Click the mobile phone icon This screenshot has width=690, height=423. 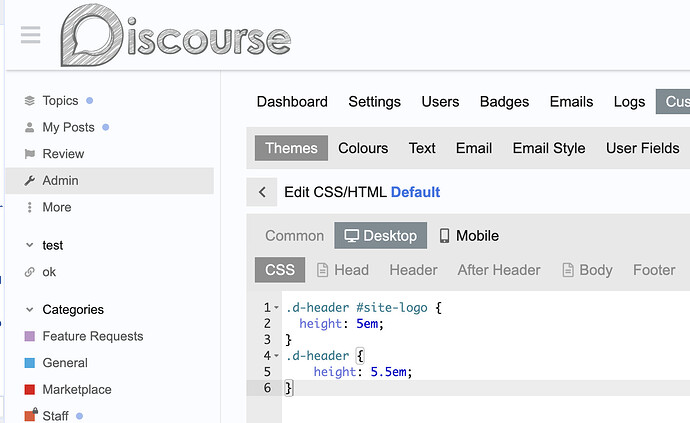[x=444, y=236]
